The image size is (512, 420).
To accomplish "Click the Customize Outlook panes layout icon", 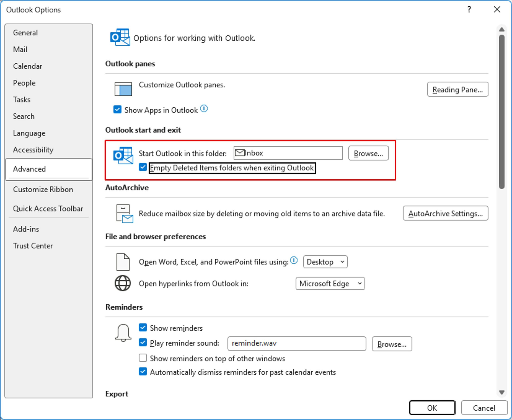I will tap(123, 89).
